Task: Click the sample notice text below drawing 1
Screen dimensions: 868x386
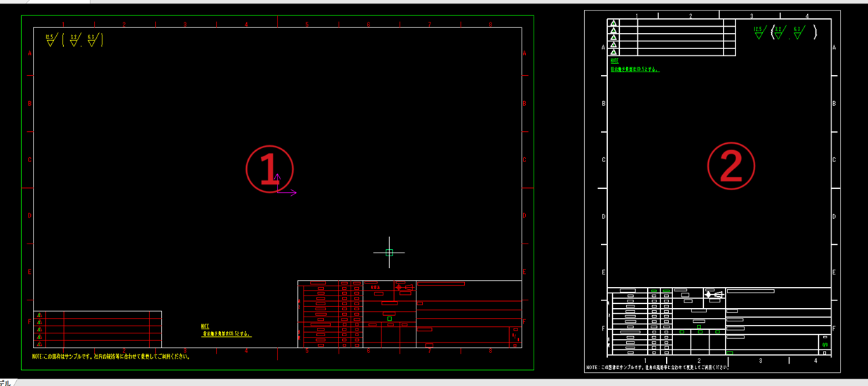Action: [x=111, y=357]
